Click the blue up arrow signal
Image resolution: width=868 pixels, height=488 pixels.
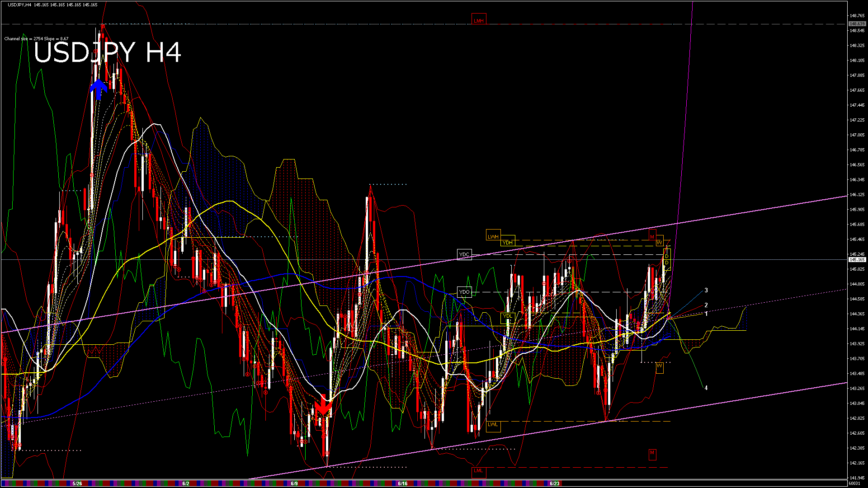tap(98, 89)
